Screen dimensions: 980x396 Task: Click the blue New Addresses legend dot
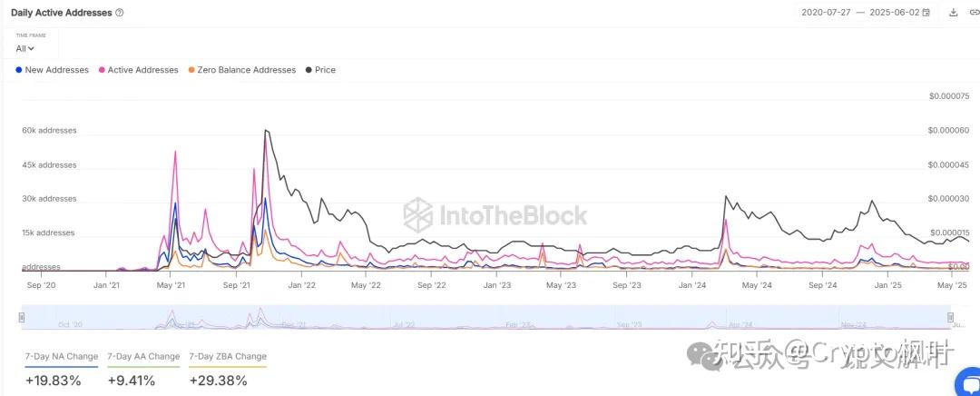coord(19,70)
